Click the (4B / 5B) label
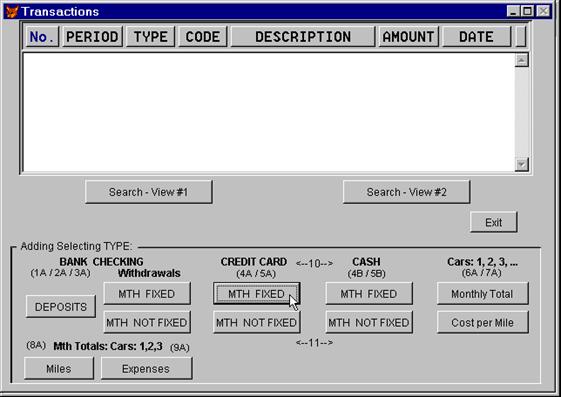The width and height of the screenshot is (561, 397). (x=366, y=274)
